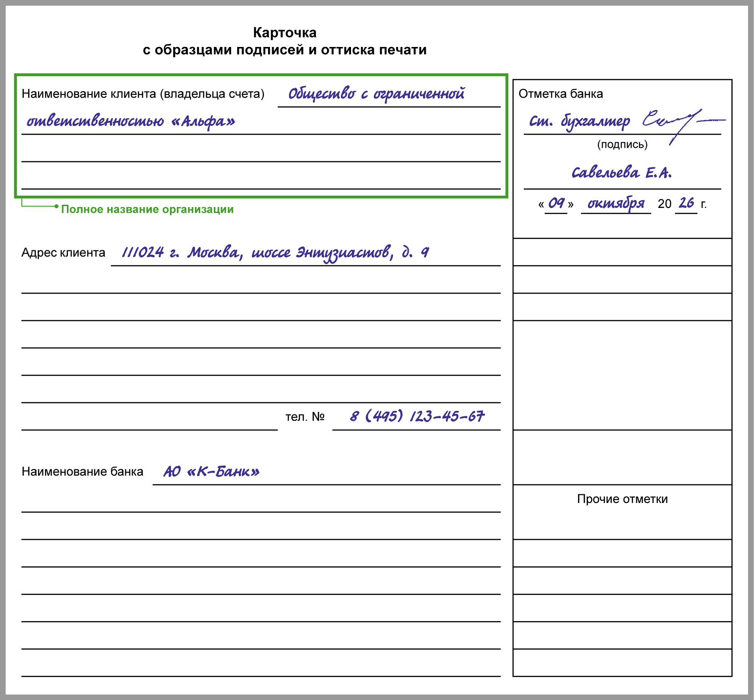Select the "ответственностью «Альфа»" text line
Screen dimensions: 754x700
tap(131, 121)
